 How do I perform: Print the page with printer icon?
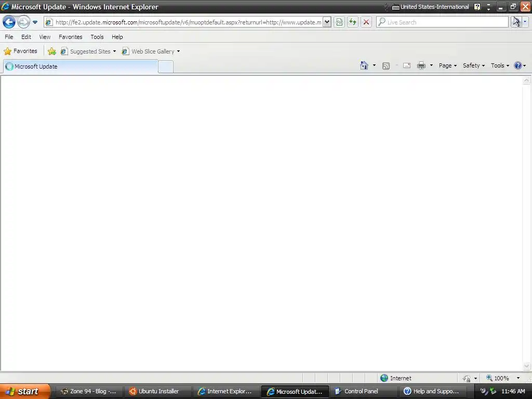[421, 65]
